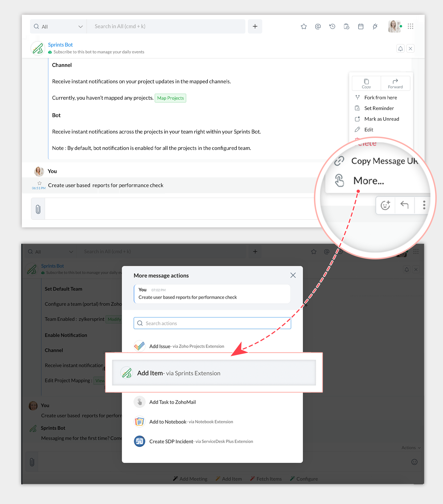Click the Sprints Bot avatar in top chat header
443x504 pixels.
pyautogui.click(x=38, y=49)
